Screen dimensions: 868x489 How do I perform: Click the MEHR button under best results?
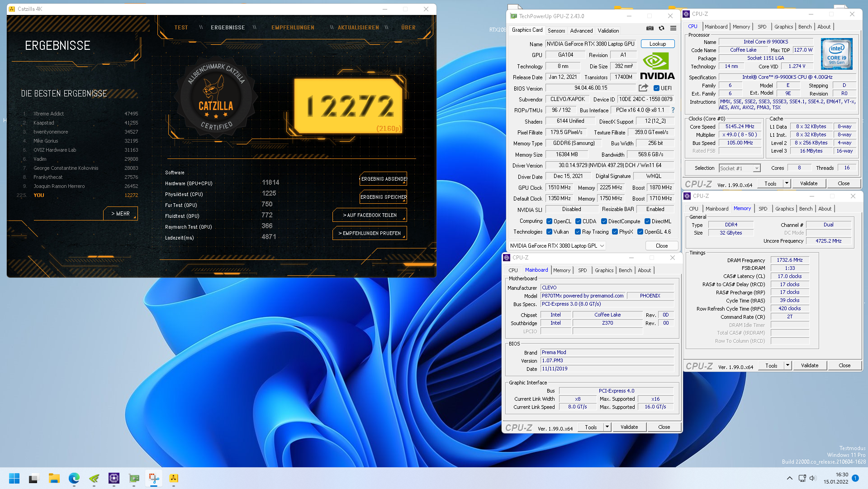(120, 213)
